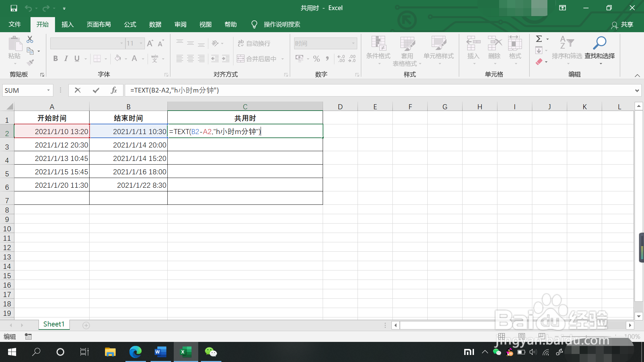Toggle Bold formatting
This screenshot has width=644, height=362.
[56, 59]
